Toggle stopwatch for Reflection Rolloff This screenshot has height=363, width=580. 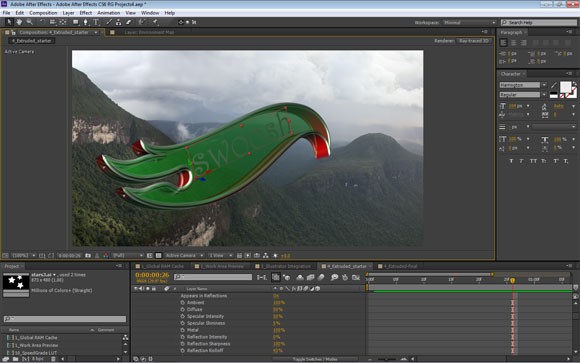182,350
